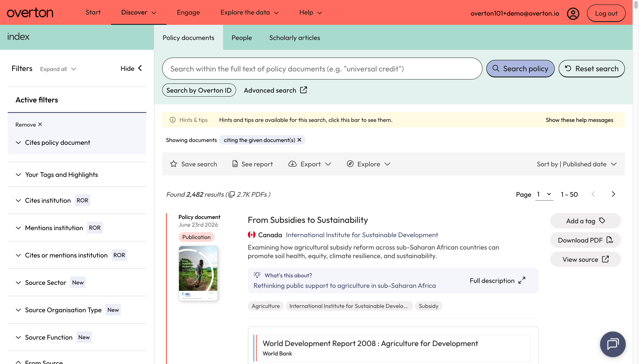Viewport: 639px width, 364px height.
Task: Click Expand all filters
Action: [x=58, y=69]
